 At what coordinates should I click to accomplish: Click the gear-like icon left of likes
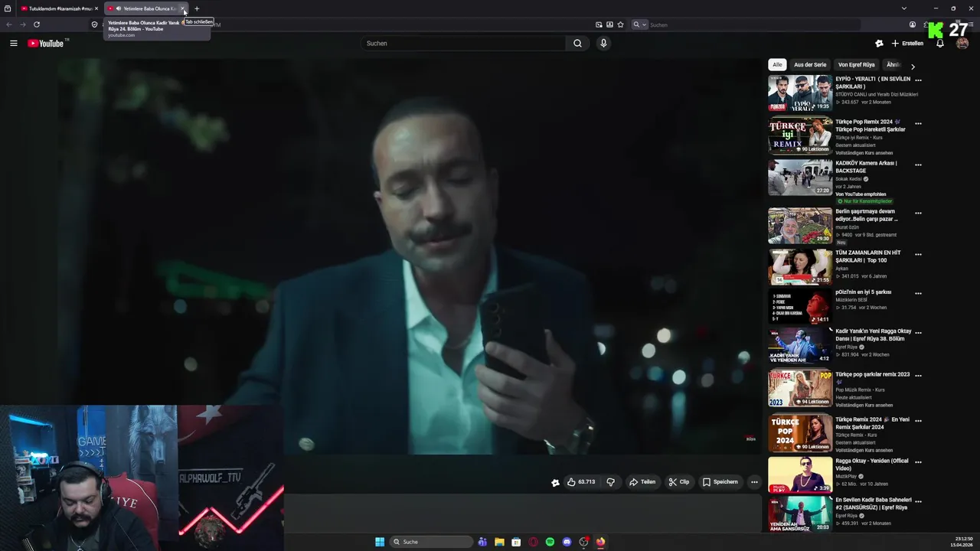[555, 482]
